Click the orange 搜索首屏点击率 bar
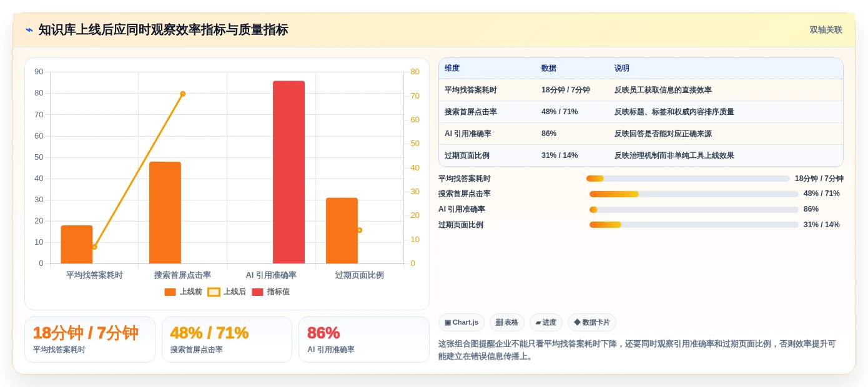The height and width of the screenshot is (387, 868). tap(165, 212)
